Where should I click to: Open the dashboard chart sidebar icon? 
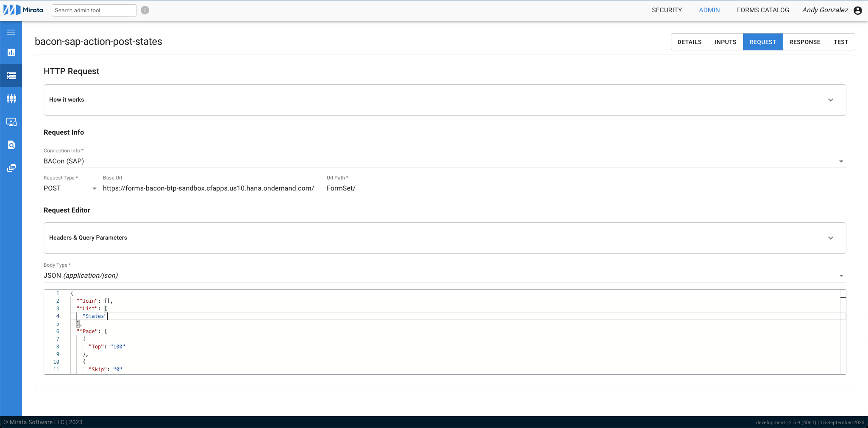(x=11, y=52)
